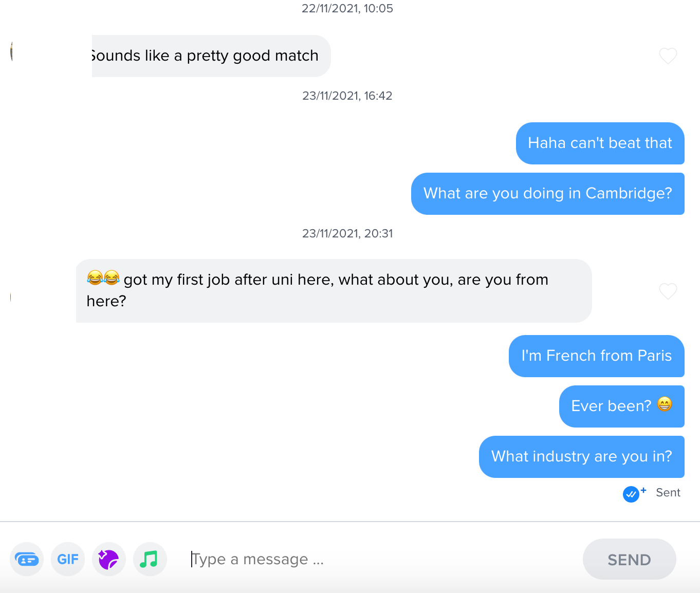Click the grinning emoji in "Ever been?" message

(665, 404)
